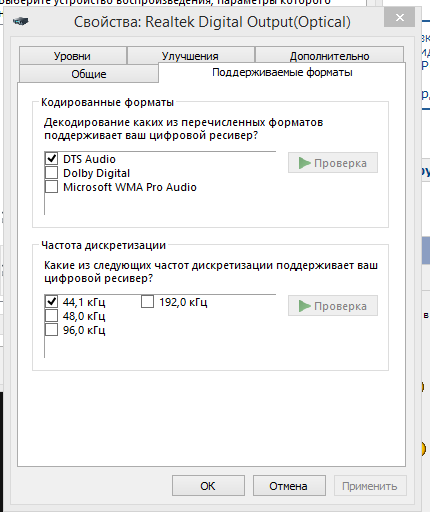Click the Частота дискретизации group heading
This screenshot has height=512, width=430.
coord(103,245)
